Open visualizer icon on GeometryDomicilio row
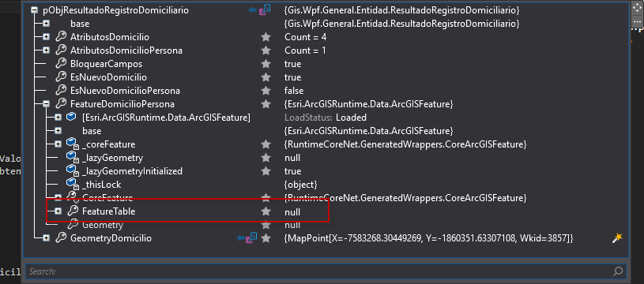 [251, 237]
